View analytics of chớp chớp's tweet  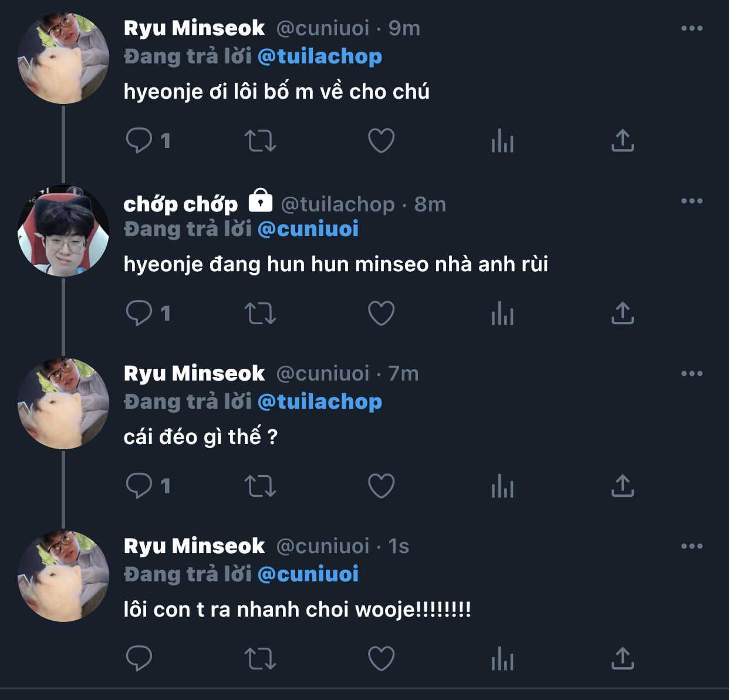click(x=502, y=314)
